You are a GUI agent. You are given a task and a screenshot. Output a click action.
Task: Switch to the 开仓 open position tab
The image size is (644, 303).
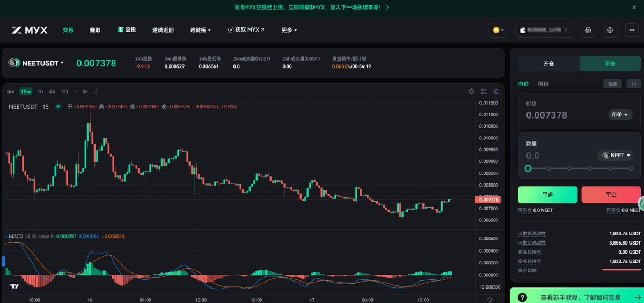[548, 64]
